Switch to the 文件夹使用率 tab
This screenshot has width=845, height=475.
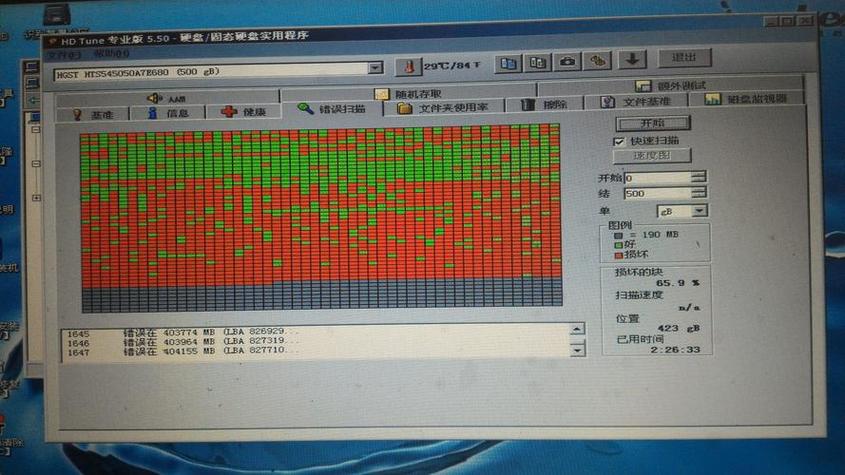point(444,108)
